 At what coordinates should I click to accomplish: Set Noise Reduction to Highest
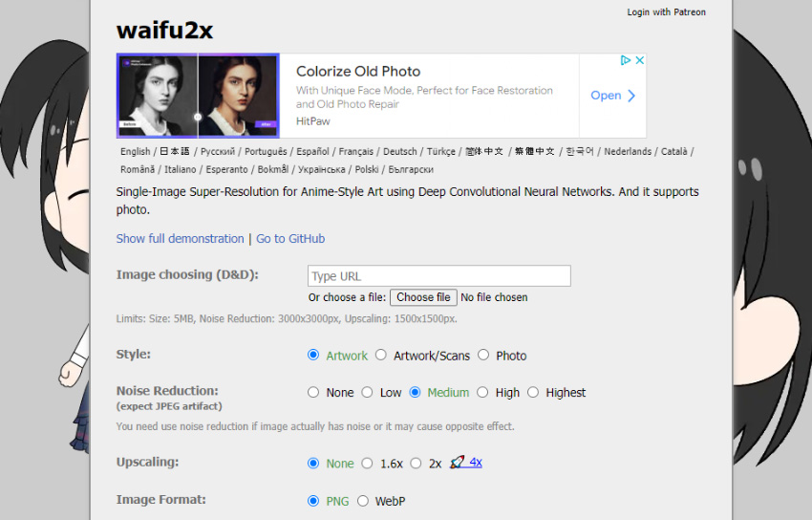[x=533, y=392]
